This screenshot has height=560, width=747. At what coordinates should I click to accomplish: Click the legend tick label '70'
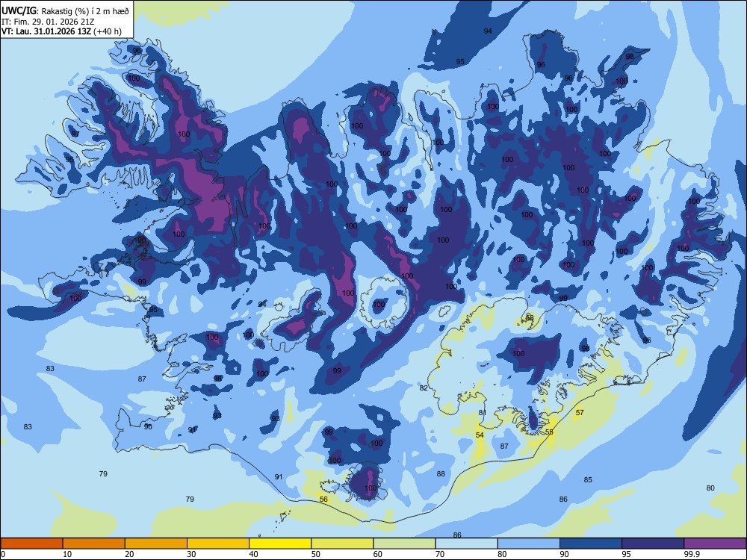(x=440, y=554)
